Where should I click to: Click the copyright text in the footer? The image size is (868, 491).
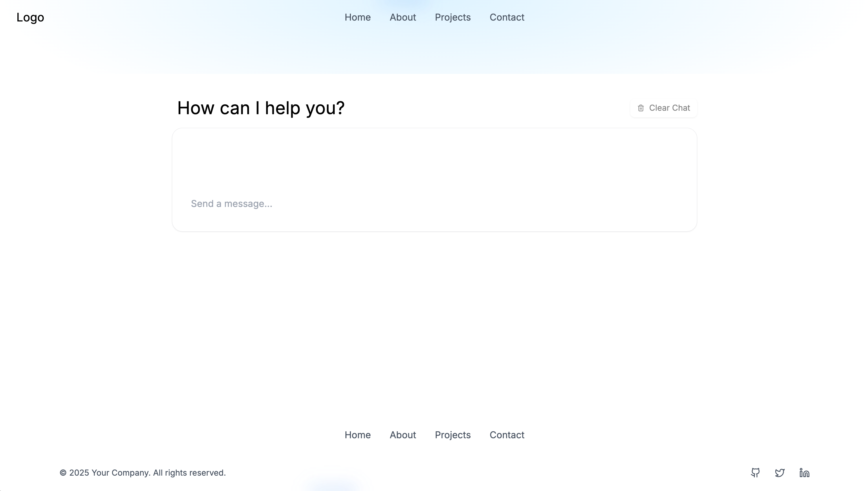point(143,472)
